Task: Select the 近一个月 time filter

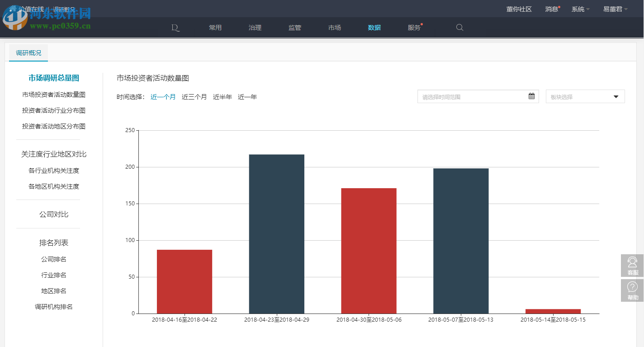Action: 163,96
